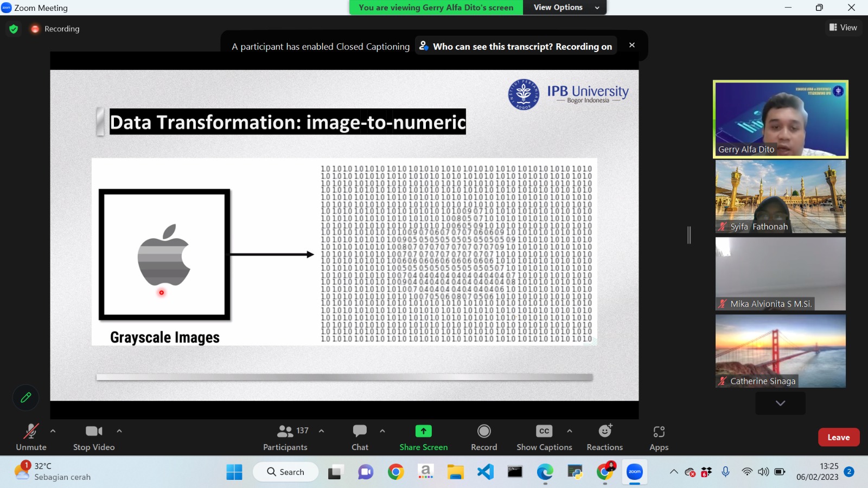This screenshot has width=868, height=488.
Task: Click the green encryption shield icon
Action: coord(14,29)
